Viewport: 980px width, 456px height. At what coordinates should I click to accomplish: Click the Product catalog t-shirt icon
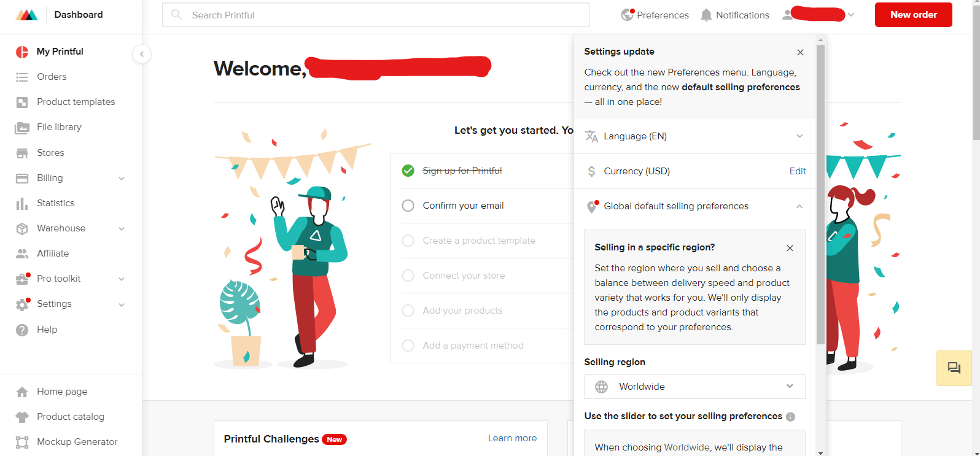(x=22, y=417)
